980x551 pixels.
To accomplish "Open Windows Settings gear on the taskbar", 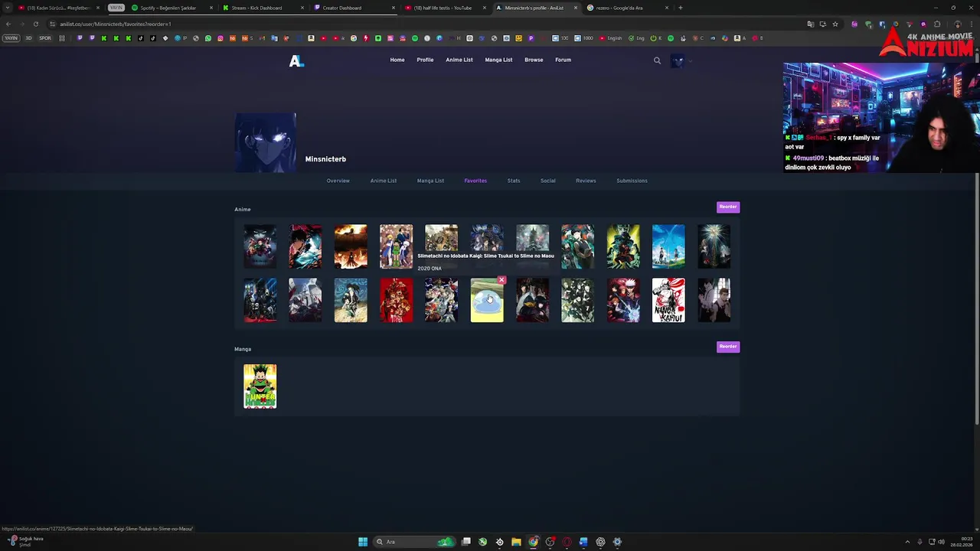I will click(617, 542).
